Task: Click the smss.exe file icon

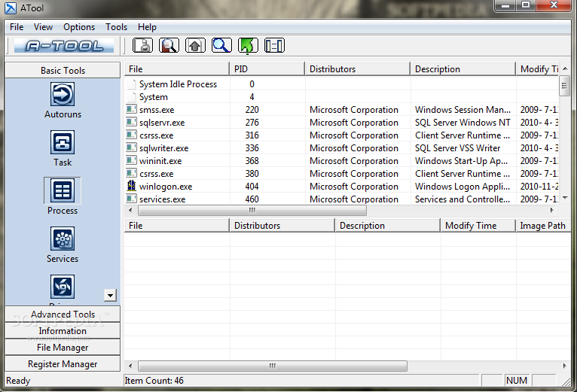Action: [131, 109]
